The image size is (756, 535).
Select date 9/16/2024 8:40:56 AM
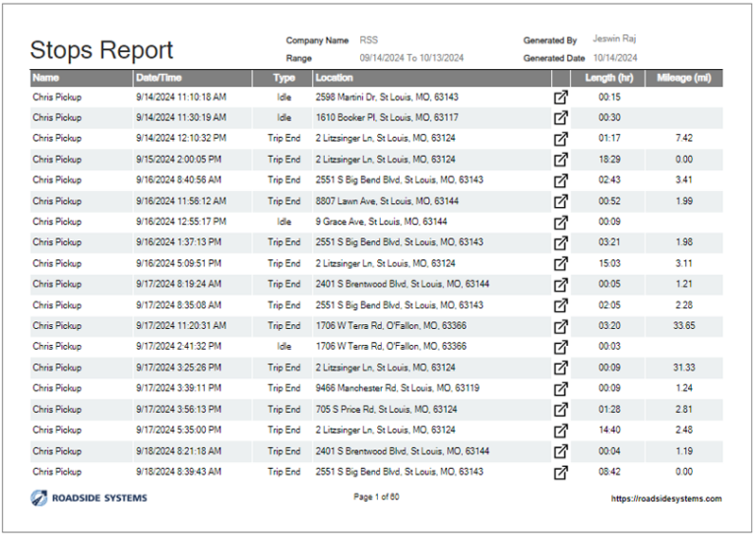point(178,180)
